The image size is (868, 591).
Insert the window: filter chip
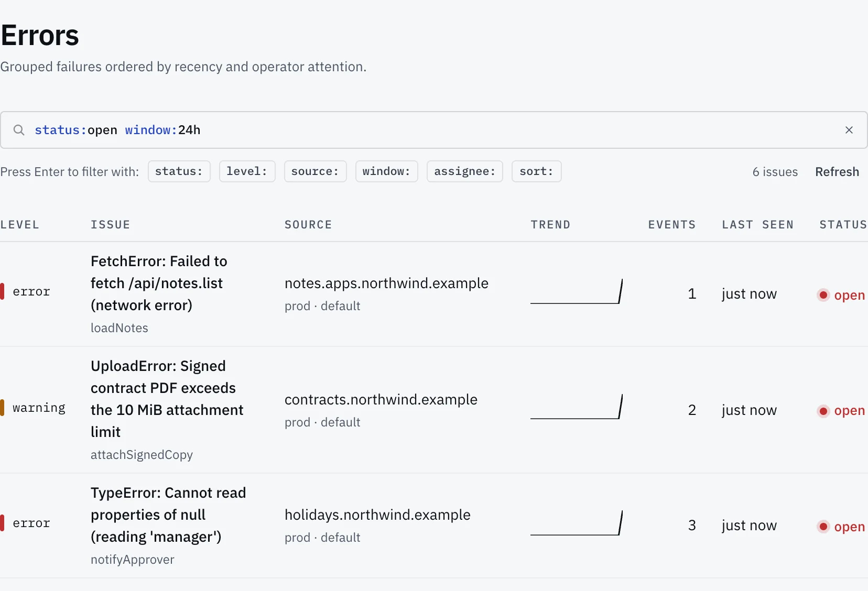click(x=386, y=171)
